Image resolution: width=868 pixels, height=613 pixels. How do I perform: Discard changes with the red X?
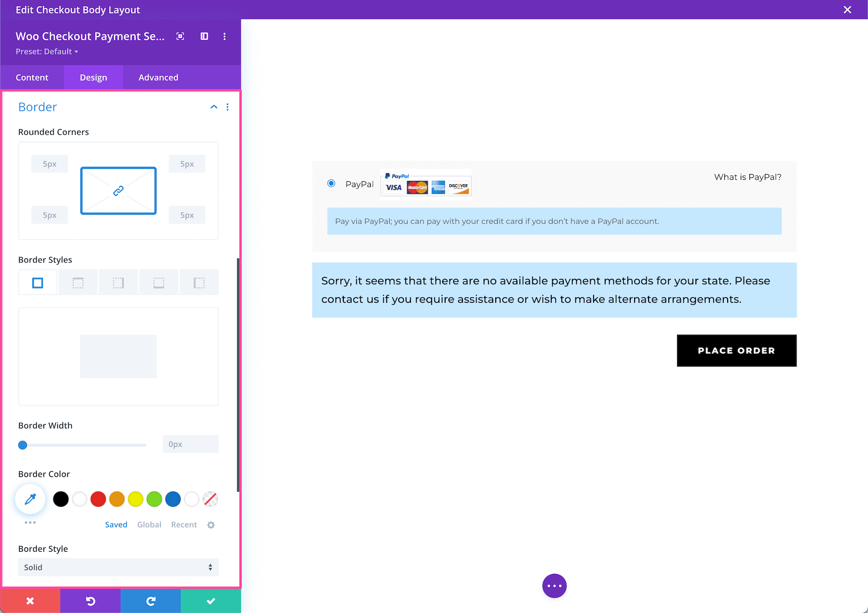tap(30, 600)
